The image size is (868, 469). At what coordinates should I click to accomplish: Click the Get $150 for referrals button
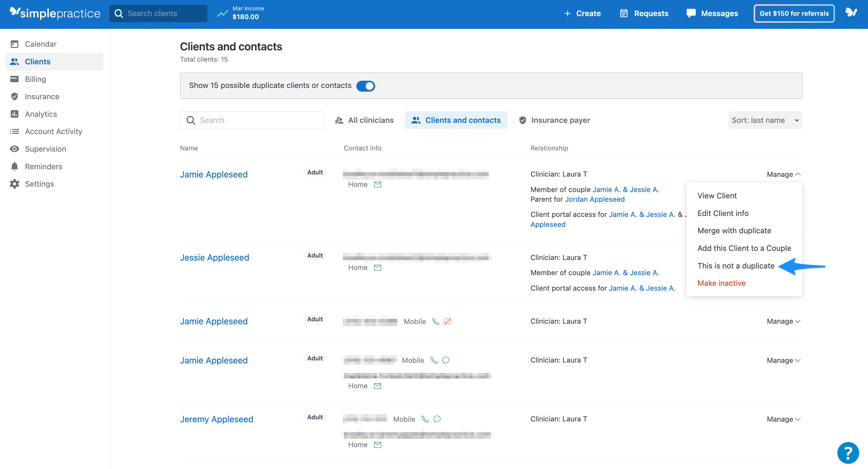793,13
